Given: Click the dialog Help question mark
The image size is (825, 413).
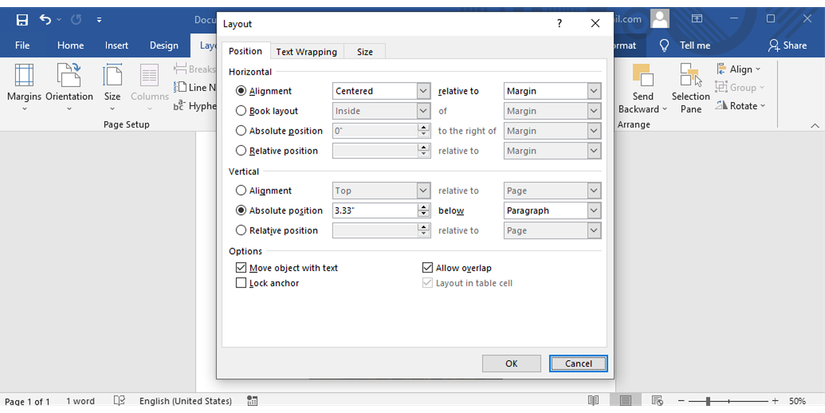Looking at the screenshot, I should point(559,24).
